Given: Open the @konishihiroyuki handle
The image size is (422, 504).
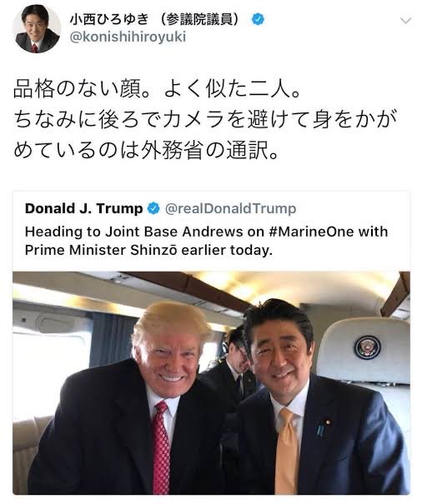Looking at the screenshot, I should [x=128, y=37].
